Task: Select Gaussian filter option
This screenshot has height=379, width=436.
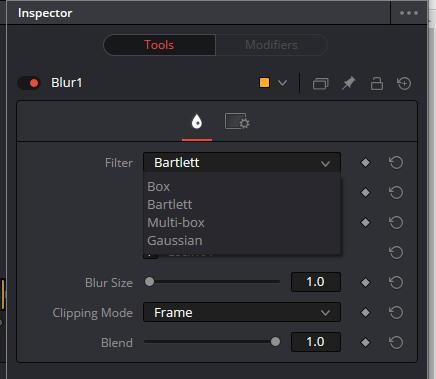Action: coord(175,241)
